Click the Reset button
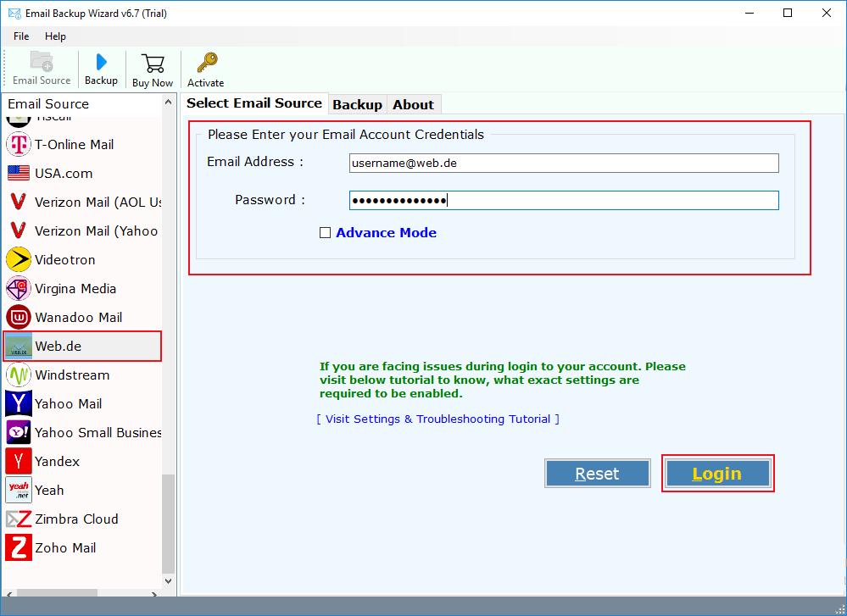847x616 pixels. coord(597,474)
